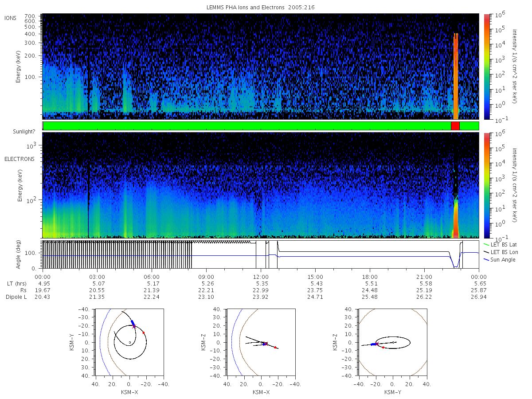
Task: Click the ELECTRONS panel label
Action: click(x=20, y=159)
